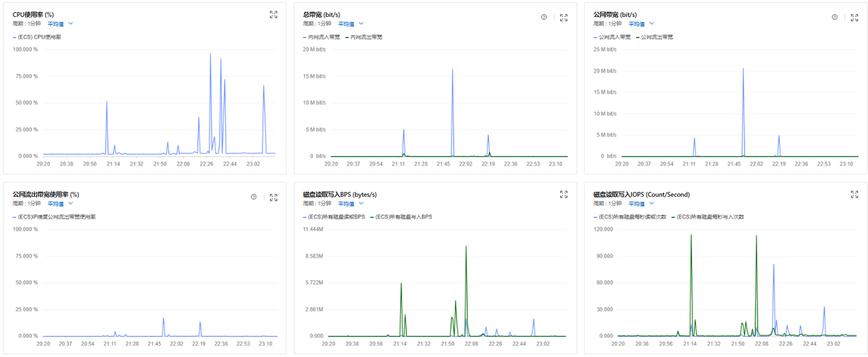
Task: Click 周期: 1分钟 text in 公网带宽 panel
Action: [607, 23]
